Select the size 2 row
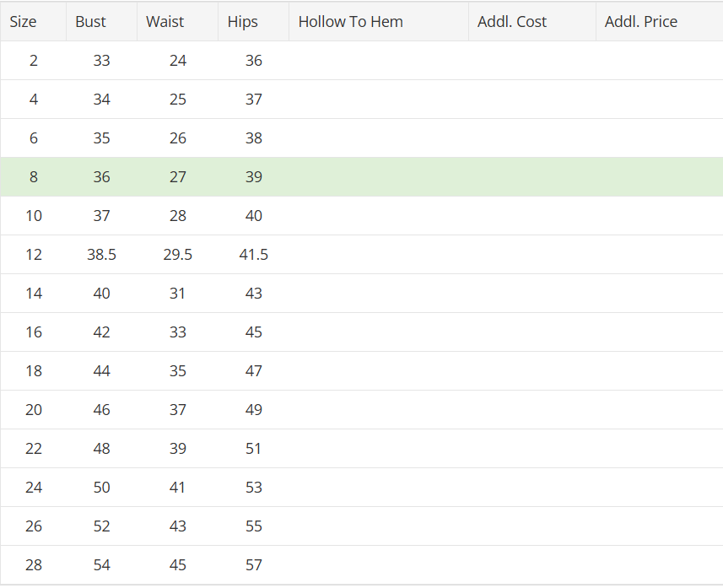Screen dimensions: 723x588 click(x=361, y=61)
